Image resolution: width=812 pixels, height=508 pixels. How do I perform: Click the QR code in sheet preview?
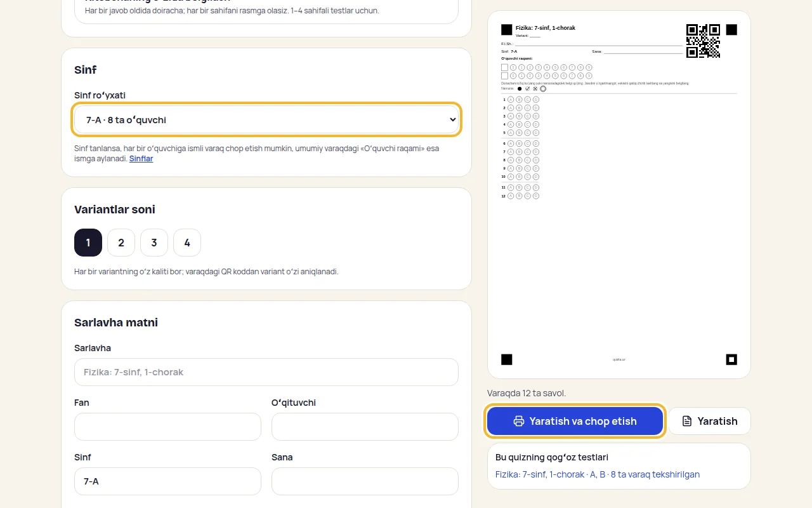point(703,41)
